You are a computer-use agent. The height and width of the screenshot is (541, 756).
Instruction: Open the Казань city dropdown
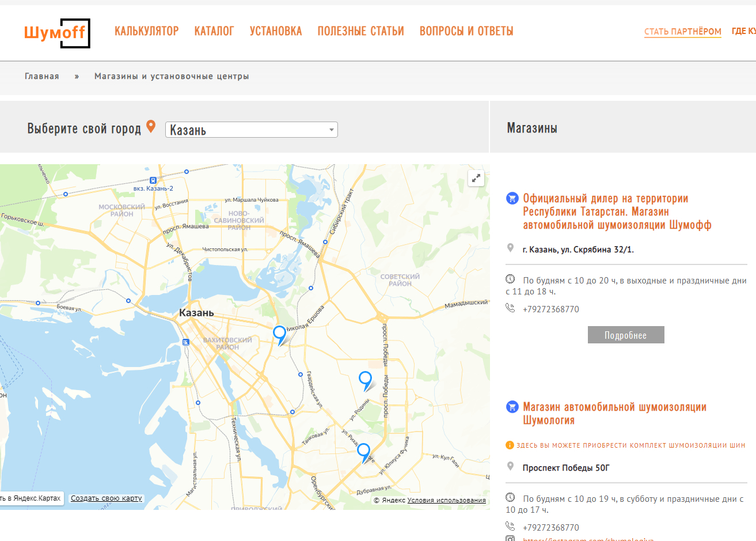click(252, 130)
